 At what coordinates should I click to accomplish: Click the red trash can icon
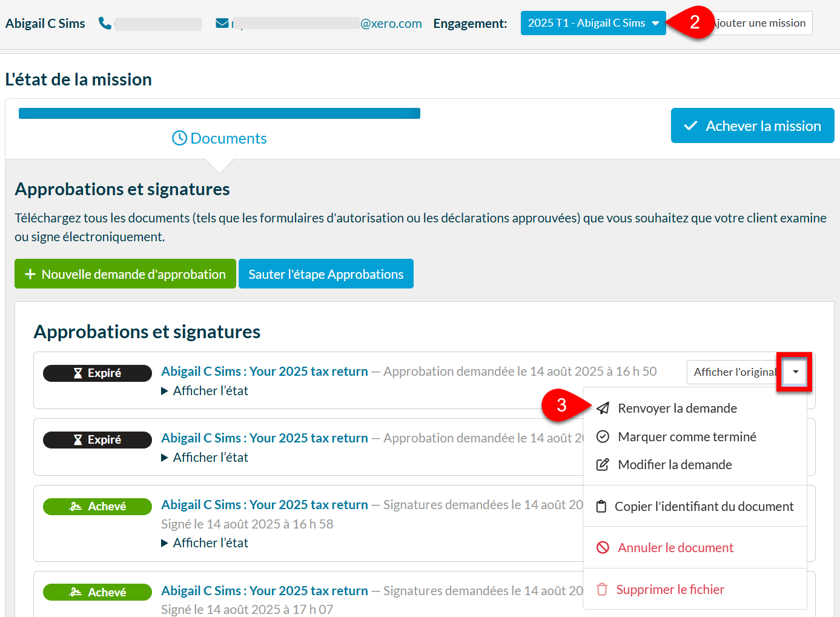click(601, 589)
